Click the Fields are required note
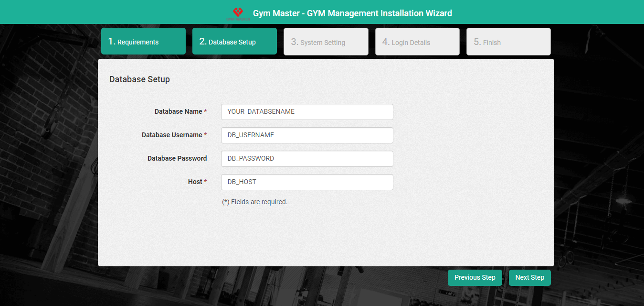644x306 pixels. (255, 202)
